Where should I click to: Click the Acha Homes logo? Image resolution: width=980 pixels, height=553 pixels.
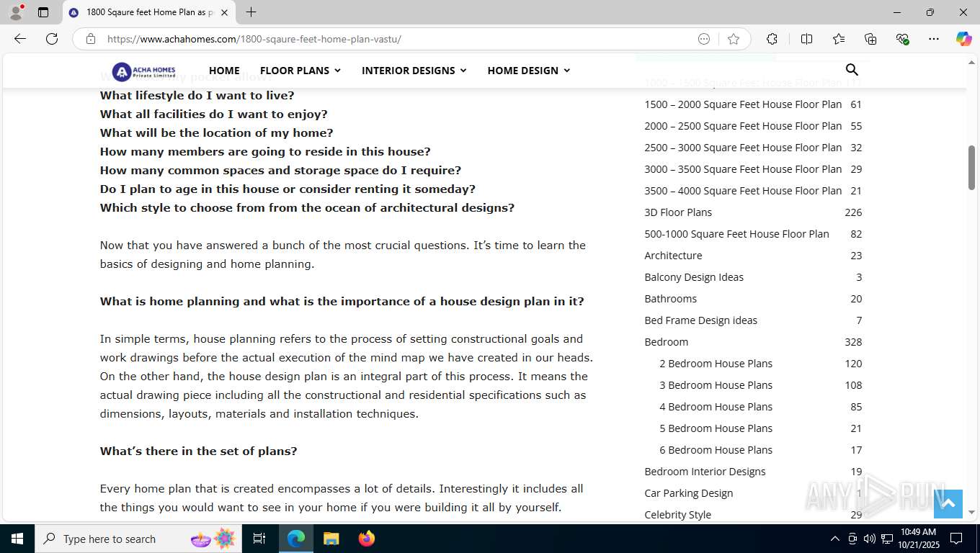click(x=144, y=71)
